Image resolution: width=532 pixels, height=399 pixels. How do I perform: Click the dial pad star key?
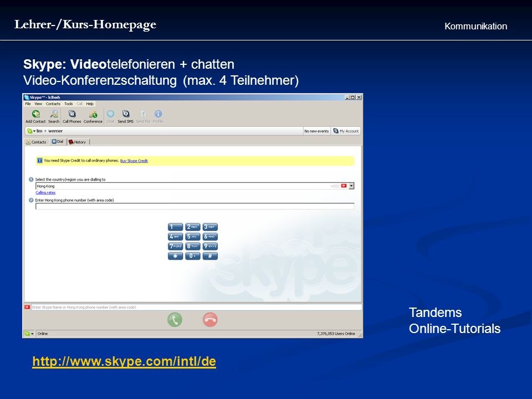tap(175, 256)
